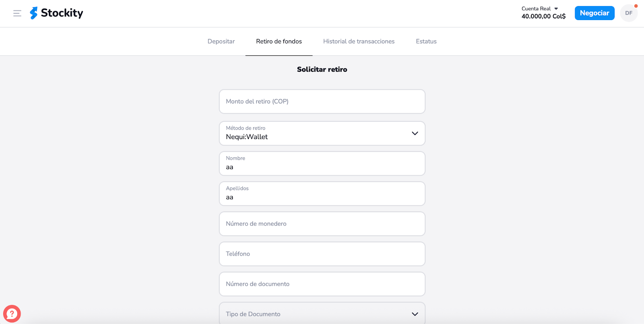Click the Teléfono input field
The image size is (644, 324).
[x=322, y=254]
